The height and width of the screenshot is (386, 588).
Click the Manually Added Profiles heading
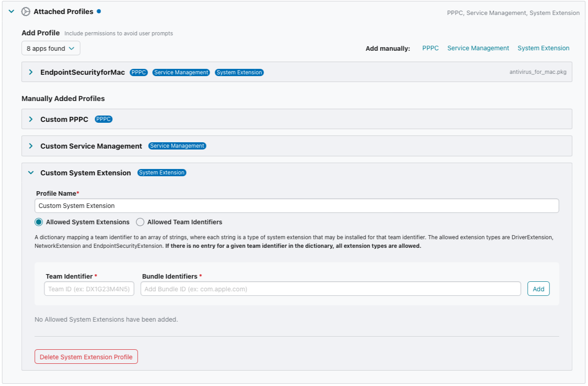pyautogui.click(x=63, y=98)
